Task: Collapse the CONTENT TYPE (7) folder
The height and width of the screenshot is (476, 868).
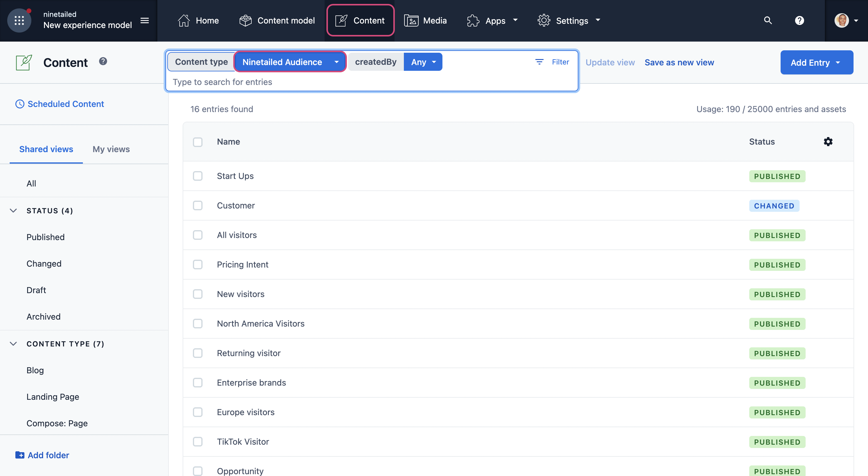Action: coord(14,344)
